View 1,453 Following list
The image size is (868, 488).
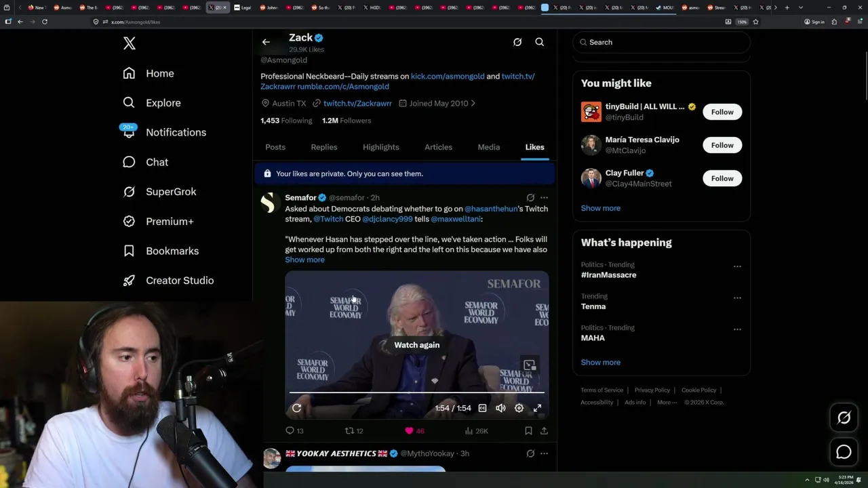286,121
